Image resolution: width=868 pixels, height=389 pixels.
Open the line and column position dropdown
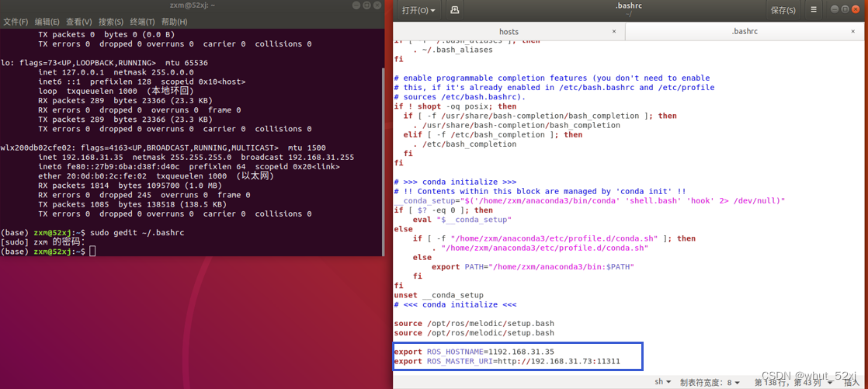pos(793,382)
